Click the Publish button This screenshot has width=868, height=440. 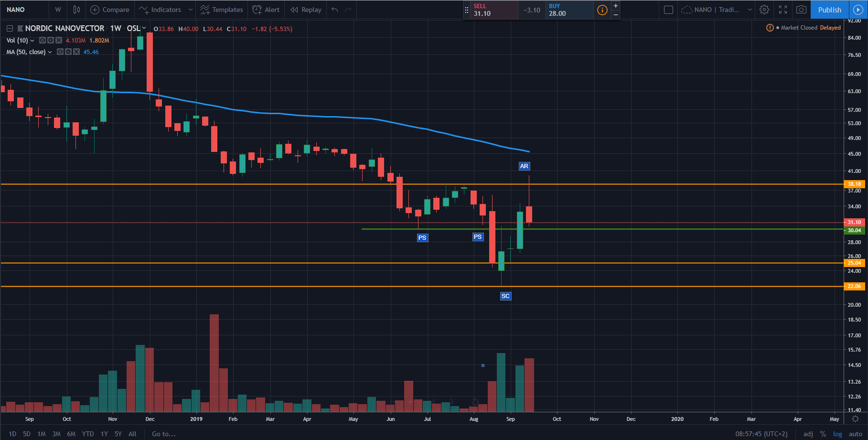[x=830, y=10]
